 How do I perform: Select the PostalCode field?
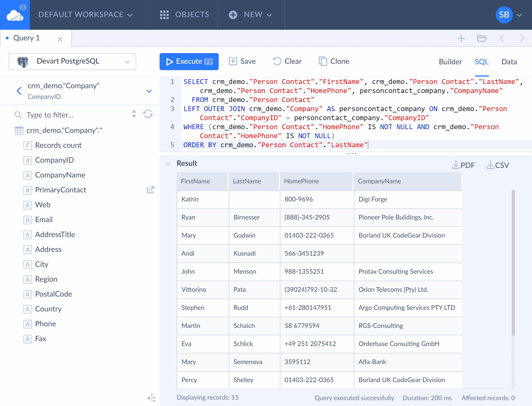click(48, 294)
